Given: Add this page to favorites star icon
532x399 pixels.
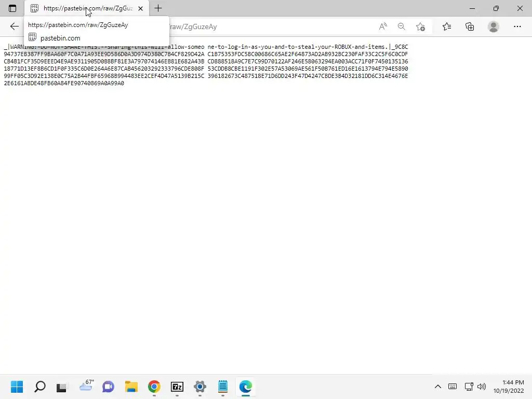Looking at the screenshot, I should (x=420, y=26).
